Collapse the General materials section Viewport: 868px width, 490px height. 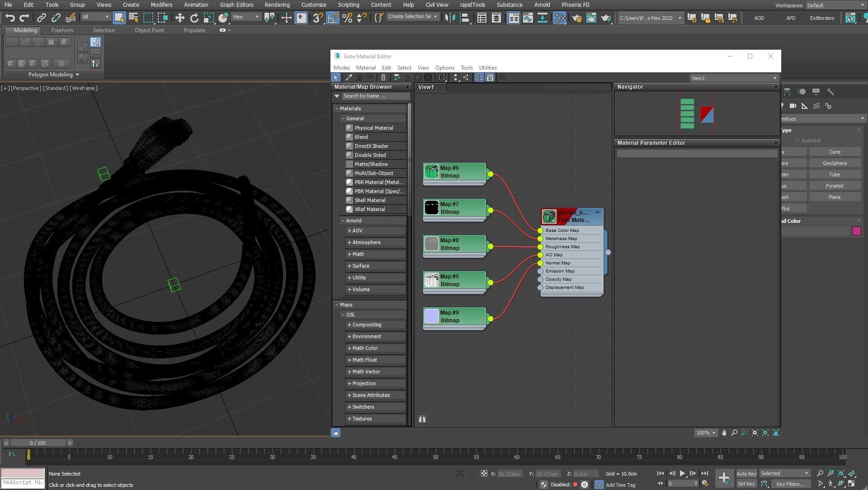click(344, 118)
